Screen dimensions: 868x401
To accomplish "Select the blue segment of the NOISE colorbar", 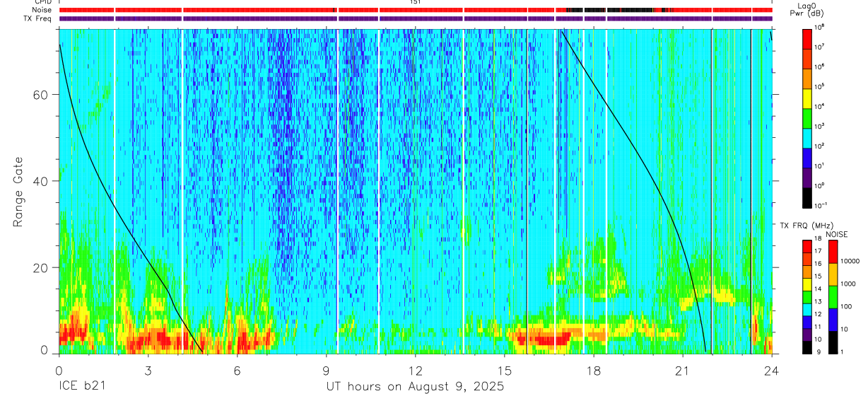I will tap(833, 320).
